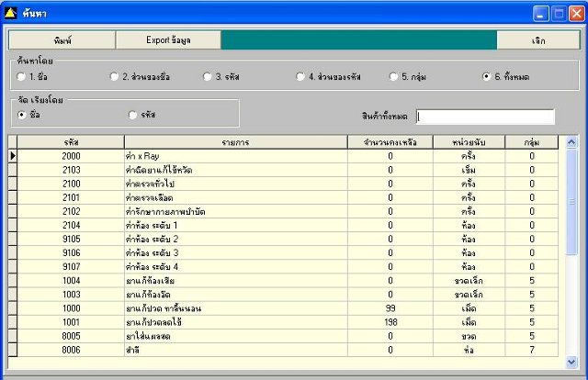Click the vertical scrollbar thumb
Screen dimensions: 588x380
(x=571, y=202)
